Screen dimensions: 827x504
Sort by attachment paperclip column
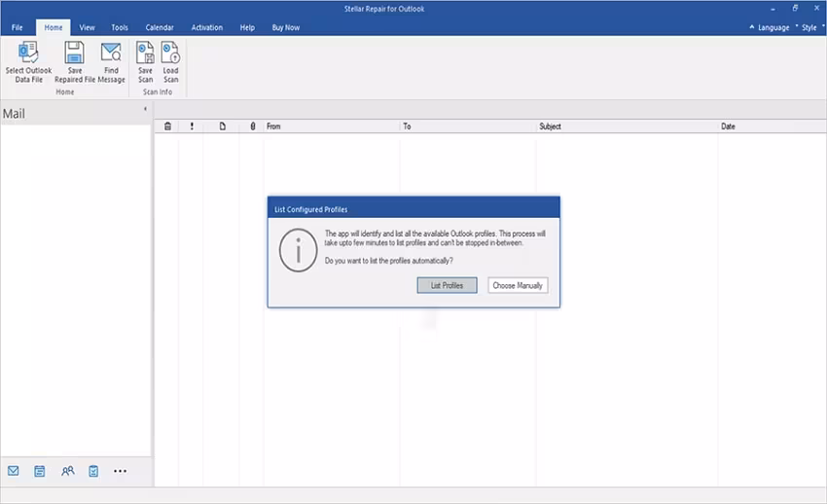pos(253,126)
